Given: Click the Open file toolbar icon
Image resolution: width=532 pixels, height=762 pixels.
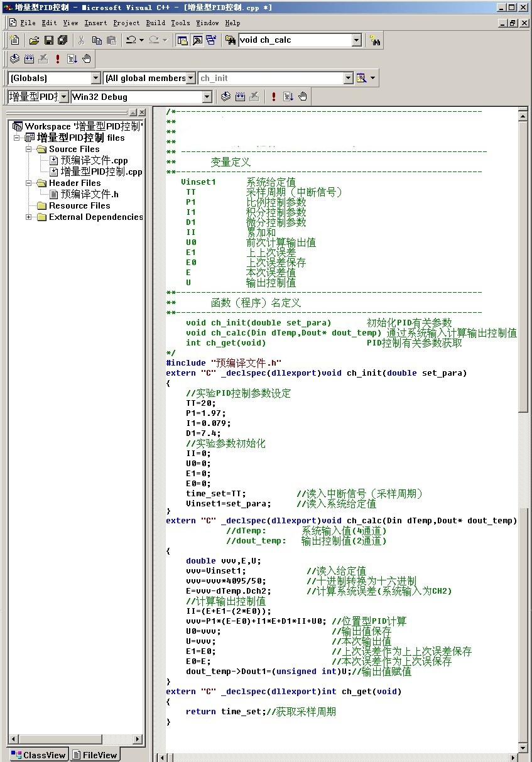Looking at the screenshot, I should 34,40.
